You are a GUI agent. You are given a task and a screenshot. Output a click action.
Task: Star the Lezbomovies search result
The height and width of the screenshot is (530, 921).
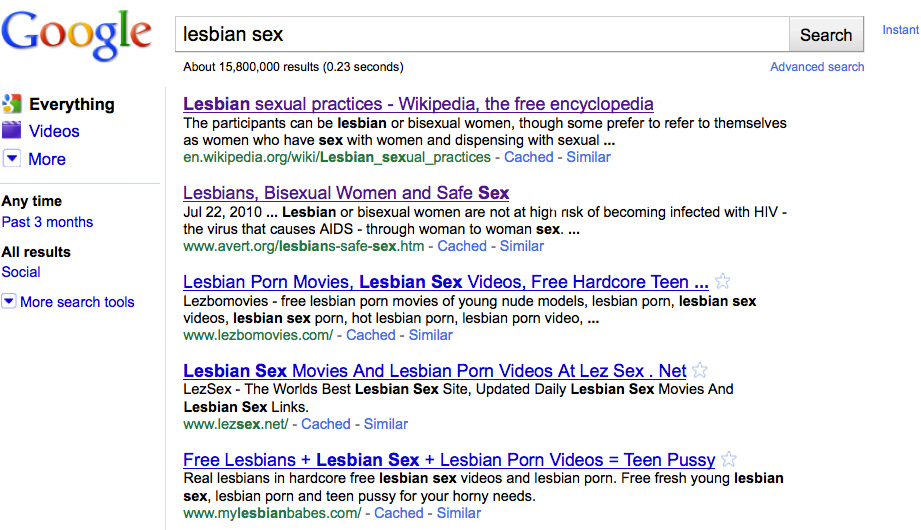pos(724,282)
